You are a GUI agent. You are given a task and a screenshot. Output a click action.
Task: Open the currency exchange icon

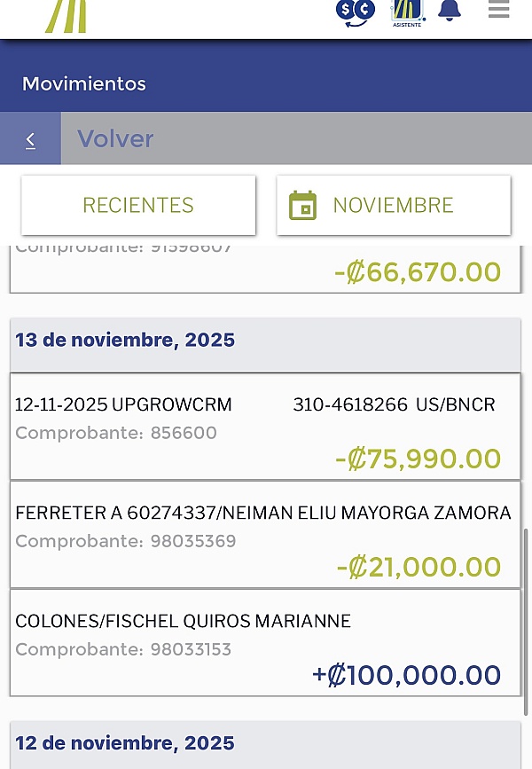click(x=355, y=12)
